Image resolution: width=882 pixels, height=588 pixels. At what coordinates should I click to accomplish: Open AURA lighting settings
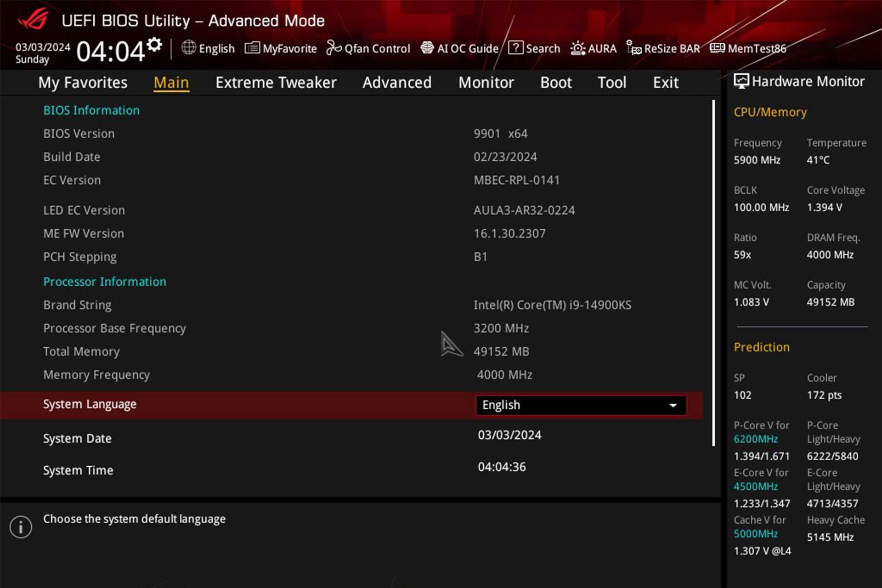tap(593, 48)
